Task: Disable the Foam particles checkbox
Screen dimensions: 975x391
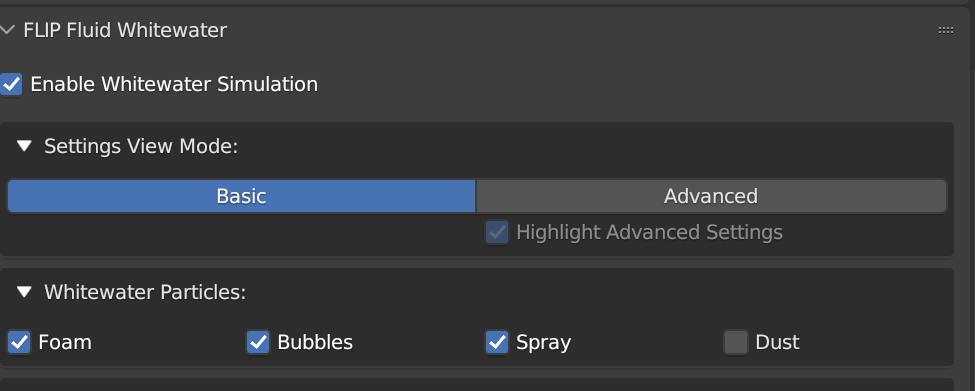Action: click(x=19, y=342)
